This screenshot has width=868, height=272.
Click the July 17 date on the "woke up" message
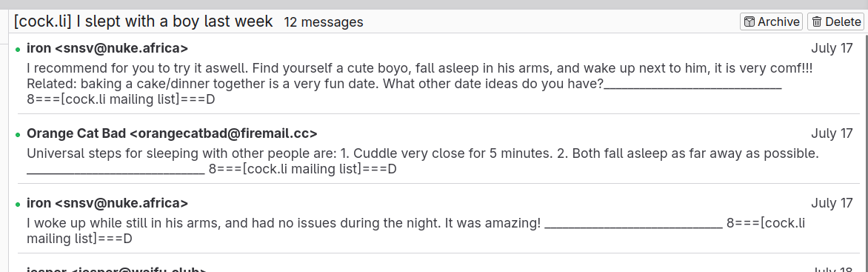832,203
